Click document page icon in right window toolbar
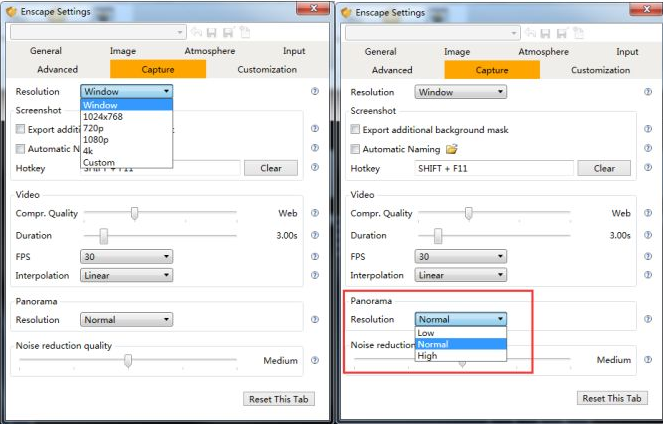 tap(579, 33)
